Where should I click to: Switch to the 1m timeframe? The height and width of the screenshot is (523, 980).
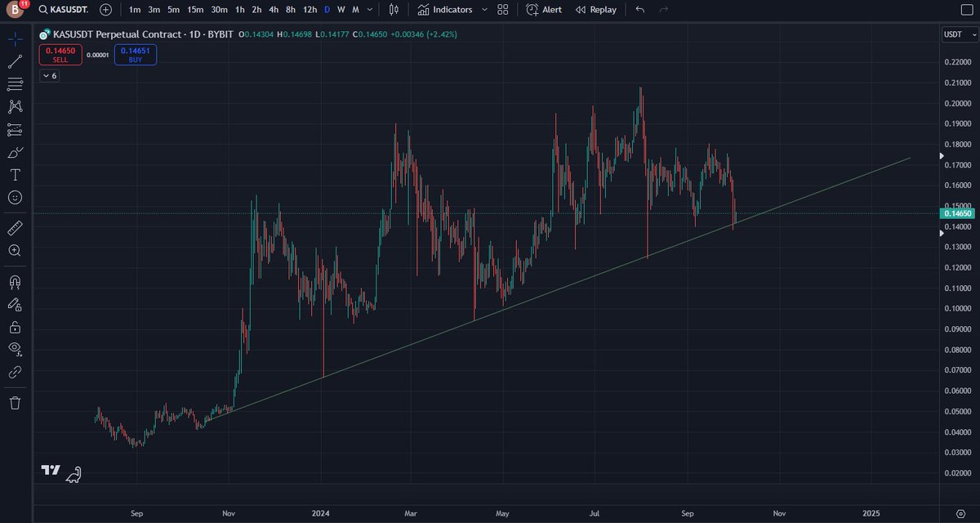(135, 10)
